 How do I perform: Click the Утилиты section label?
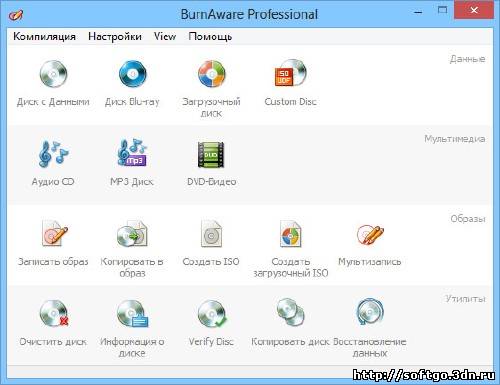click(465, 299)
